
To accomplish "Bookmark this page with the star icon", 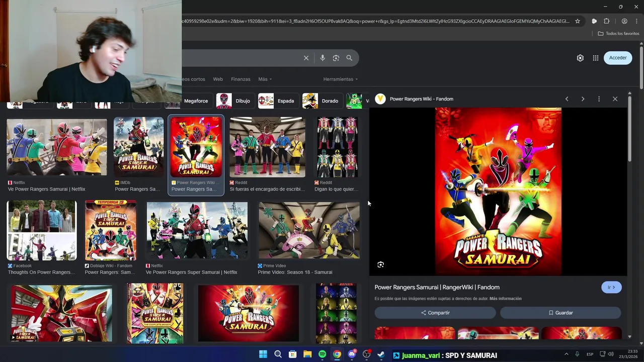I will pos(578,21).
